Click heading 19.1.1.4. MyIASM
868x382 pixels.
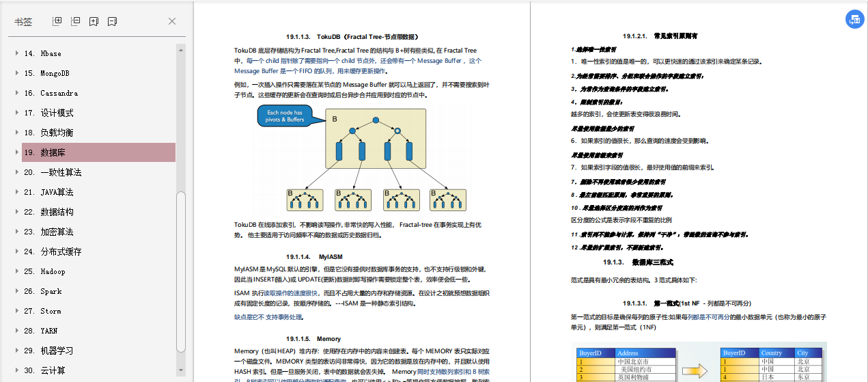click(x=314, y=256)
